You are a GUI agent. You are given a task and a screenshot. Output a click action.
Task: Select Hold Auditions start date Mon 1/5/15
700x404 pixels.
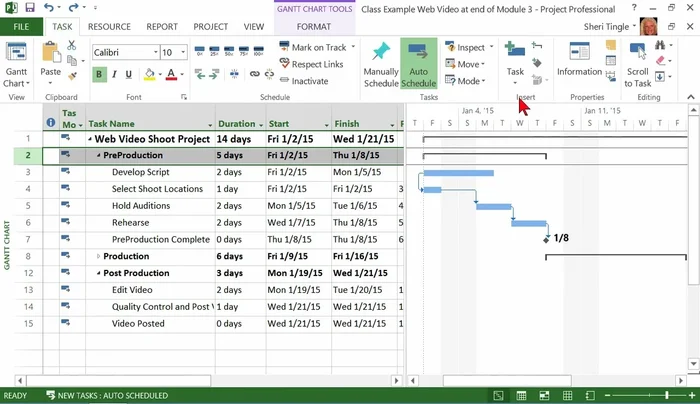click(299, 206)
